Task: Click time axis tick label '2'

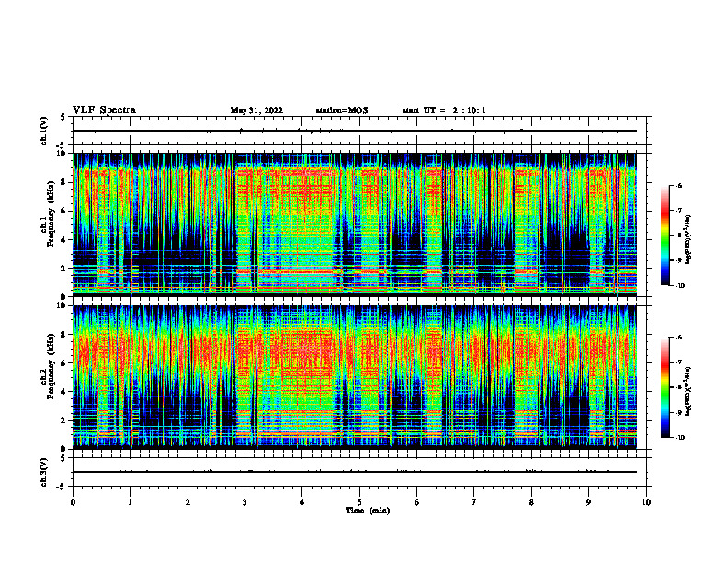Action: tap(188, 502)
